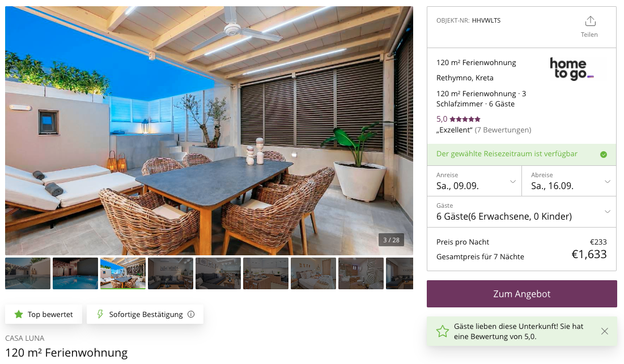Select the bedroom thumbnail image
This screenshot has height=364, width=624.
pyautogui.click(x=313, y=273)
